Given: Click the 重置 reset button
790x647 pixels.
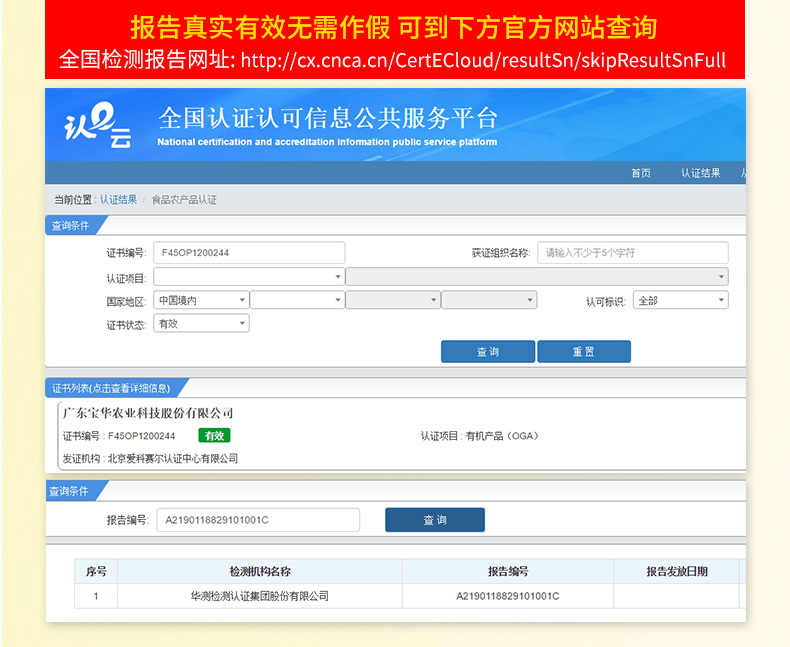Looking at the screenshot, I should coord(584,352).
